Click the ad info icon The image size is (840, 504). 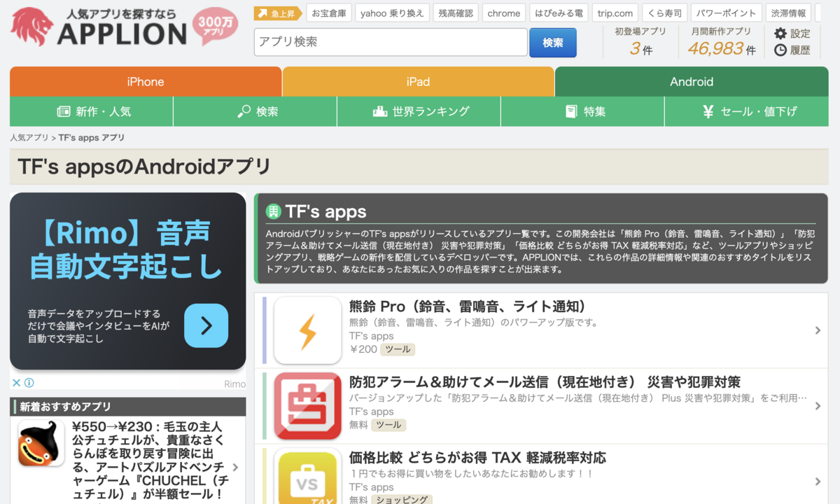(x=29, y=383)
